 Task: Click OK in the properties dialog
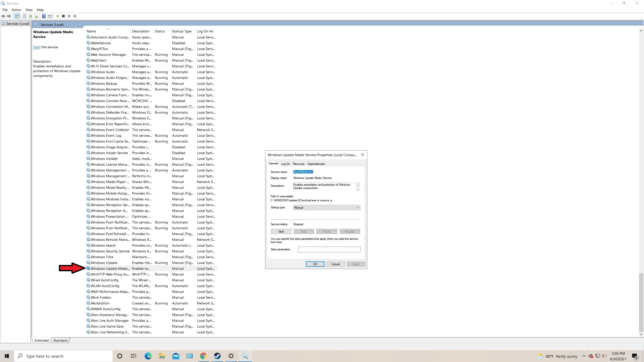[315, 264]
